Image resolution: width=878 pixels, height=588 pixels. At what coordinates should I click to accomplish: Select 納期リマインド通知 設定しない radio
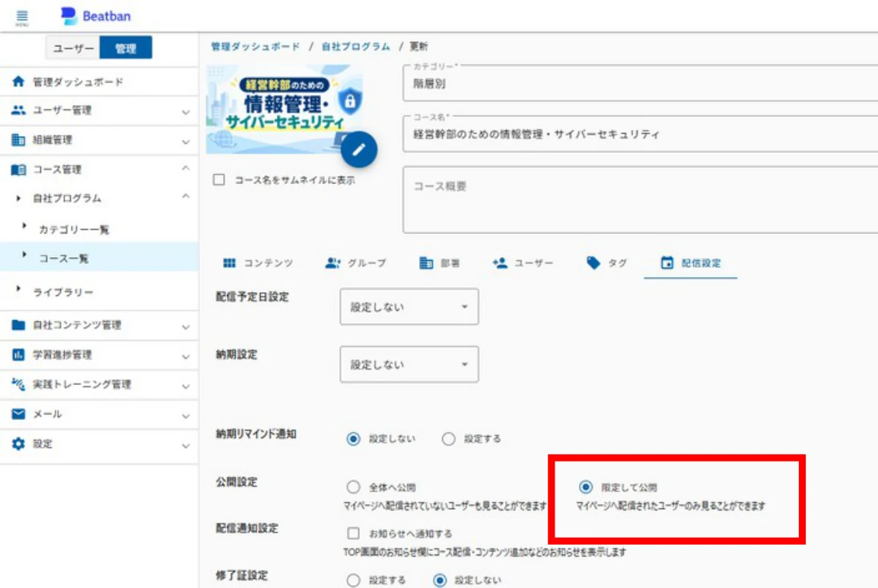coord(353,438)
